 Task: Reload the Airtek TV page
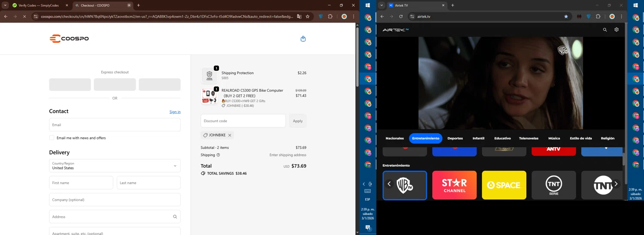pyautogui.click(x=401, y=16)
